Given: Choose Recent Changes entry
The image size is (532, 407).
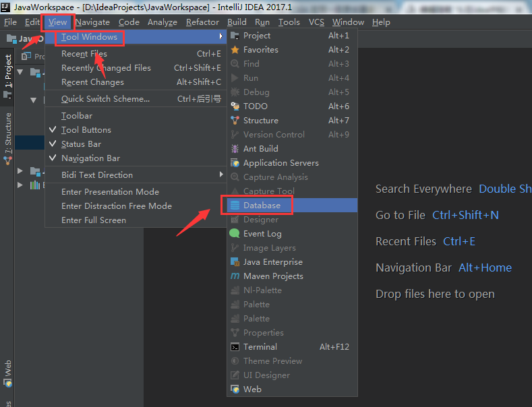Looking at the screenshot, I should (136, 82).
